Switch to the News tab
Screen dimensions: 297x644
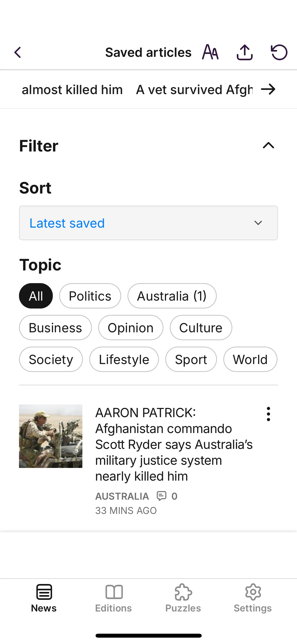click(x=44, y=599)
